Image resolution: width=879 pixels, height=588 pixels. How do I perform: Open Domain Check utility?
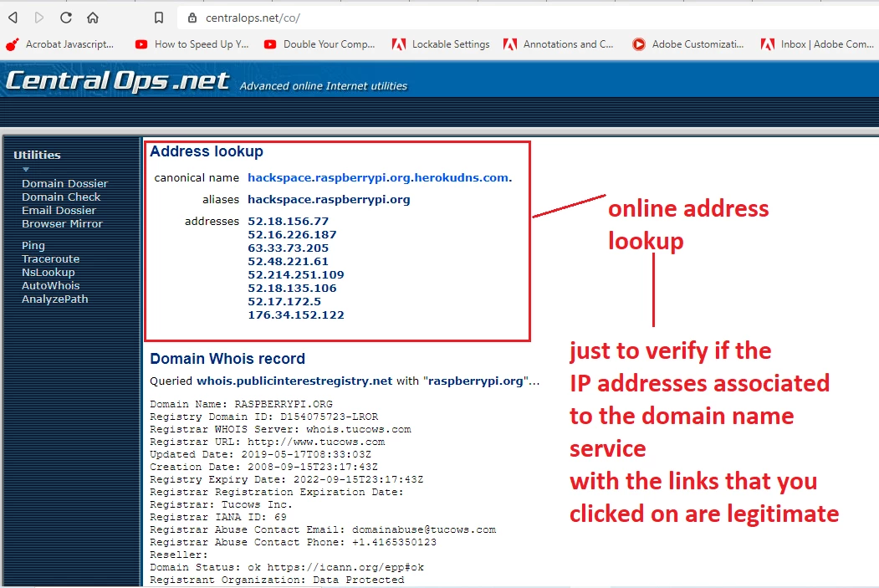click(61, 197)
